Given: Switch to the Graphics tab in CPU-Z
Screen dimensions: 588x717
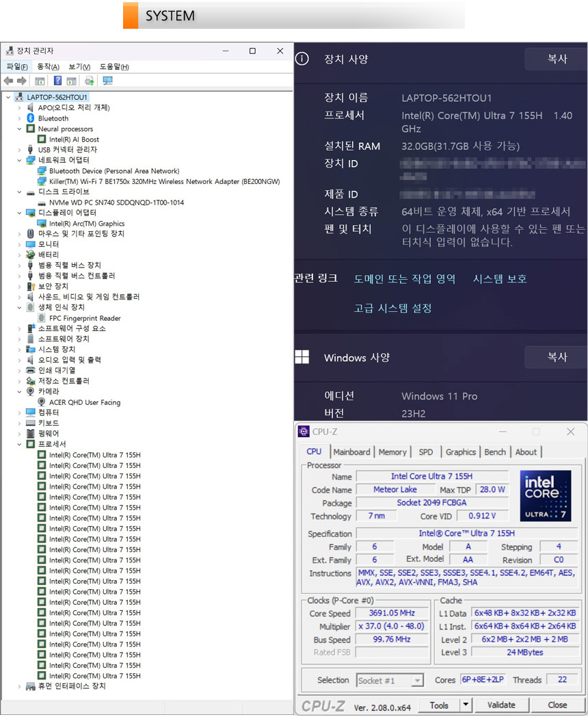Looking at the screenshot, I should [x=460, y=452].
